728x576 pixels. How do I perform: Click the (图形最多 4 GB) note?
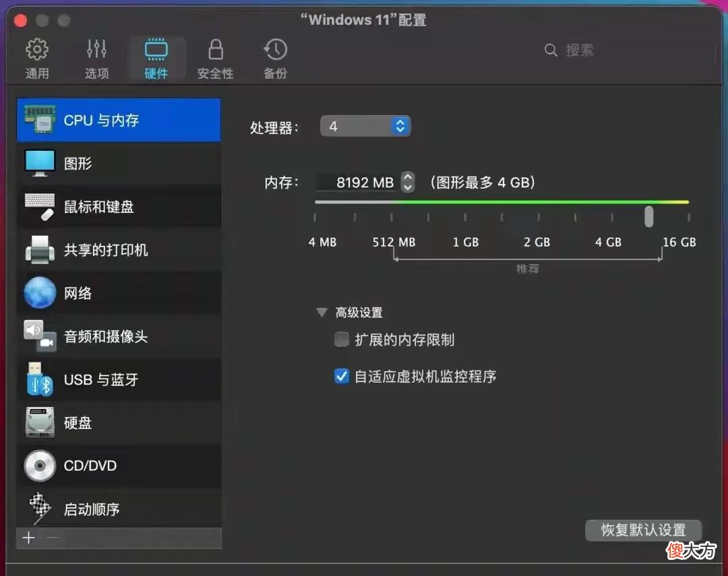[483, 182]
